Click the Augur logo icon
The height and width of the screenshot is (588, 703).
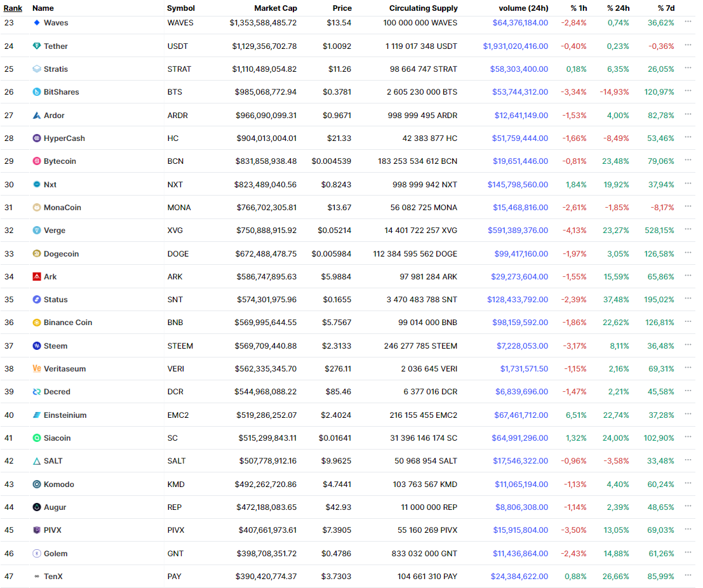(x=37, y=507)
